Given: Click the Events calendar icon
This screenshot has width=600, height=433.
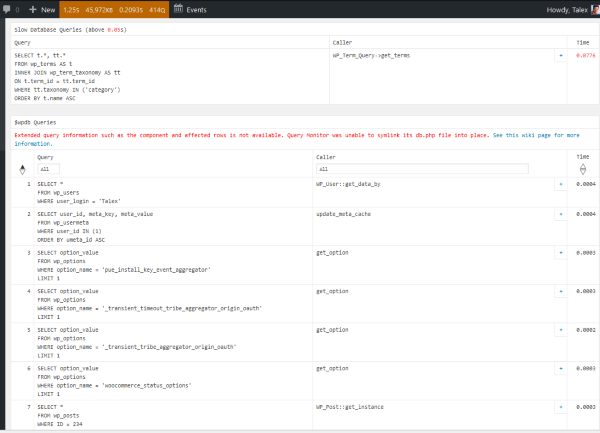Looking at the screenshot, I should (177, 8).
